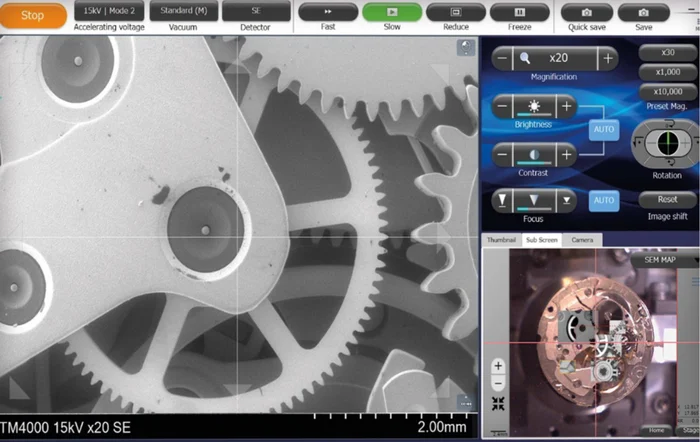Click the Focus fine adjustment icon
The height and width of the screenshot is (442, 700).
567,200
